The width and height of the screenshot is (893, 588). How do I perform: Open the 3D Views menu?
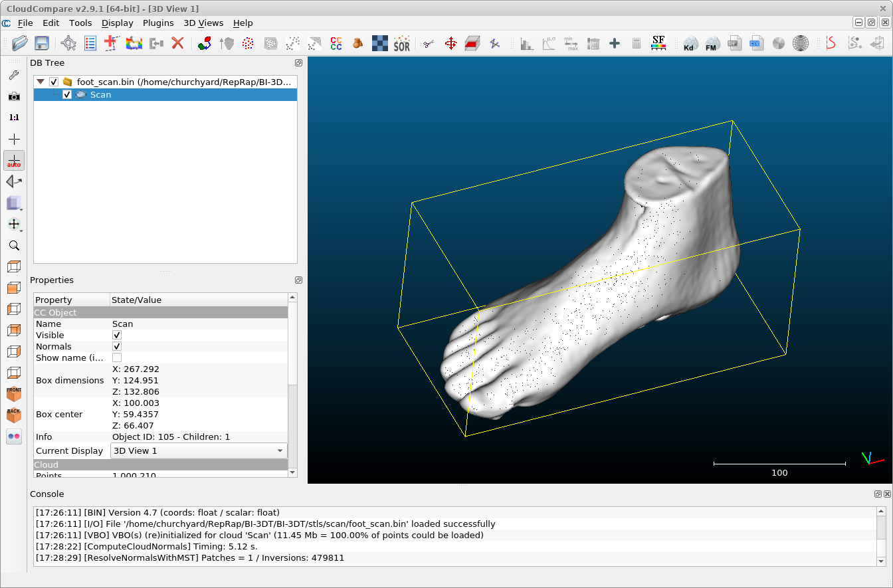click(x=203, y=23)
